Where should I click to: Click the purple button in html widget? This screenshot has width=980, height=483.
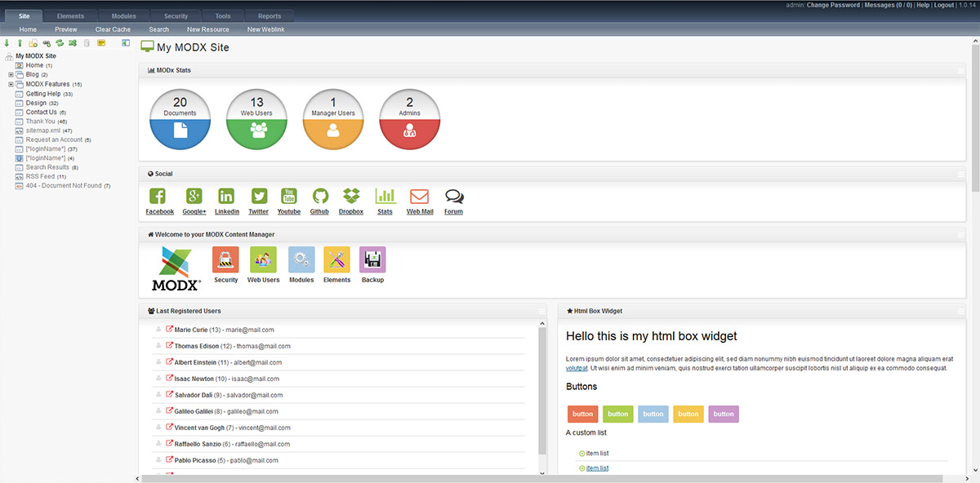tap(724, 414)
